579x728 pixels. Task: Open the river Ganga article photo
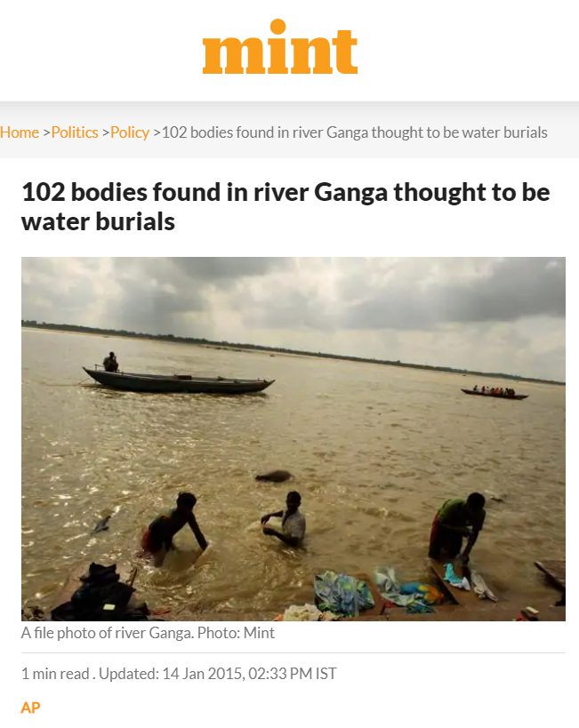coord(294,439)
